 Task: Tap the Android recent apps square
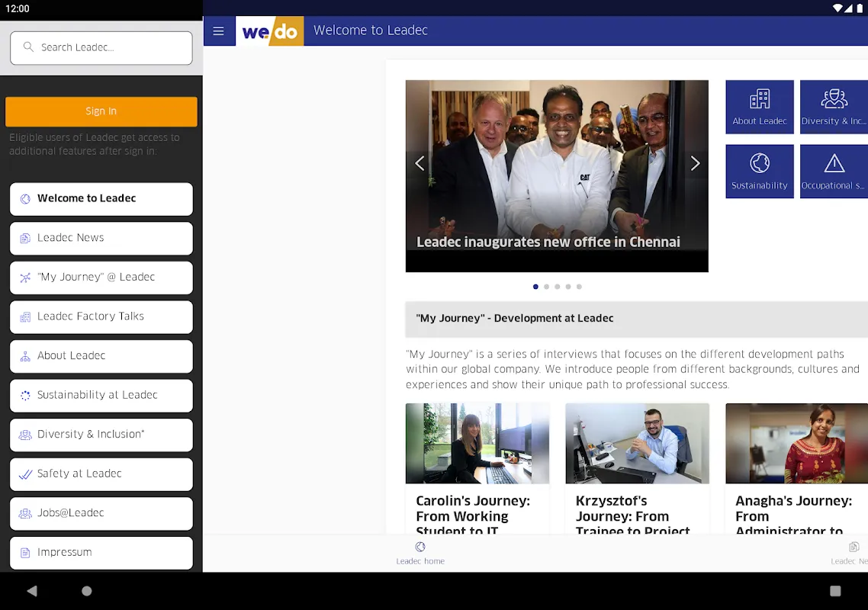pyautogui.click(x=835, y=591)
